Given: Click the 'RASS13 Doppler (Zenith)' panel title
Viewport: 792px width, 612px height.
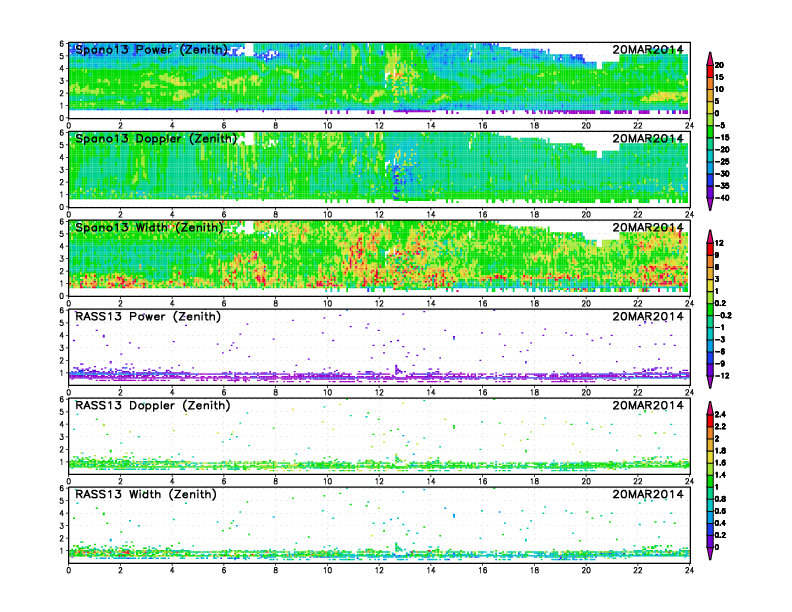Looking at the screenshot, I should click(153, 405).
